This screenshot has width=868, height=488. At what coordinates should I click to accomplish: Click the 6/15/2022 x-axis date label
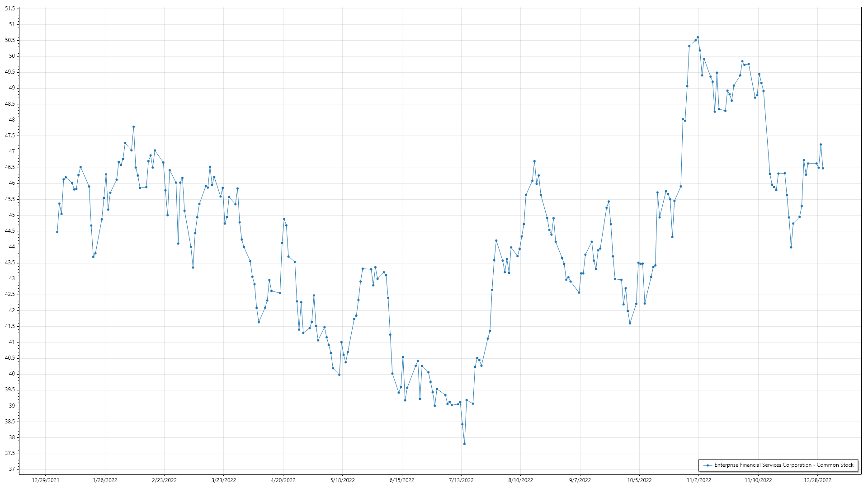pos(402,480)
